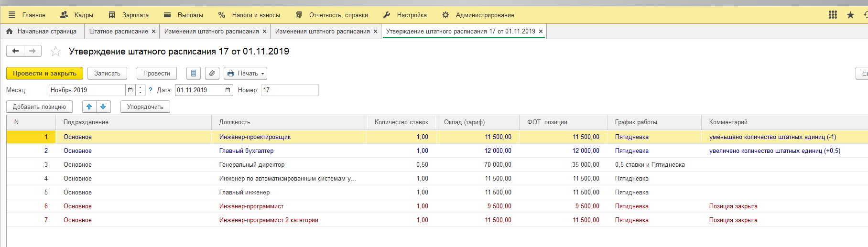Move position down with arrow icon
This screenshot has width=868, height=247.
pos(103,107)
